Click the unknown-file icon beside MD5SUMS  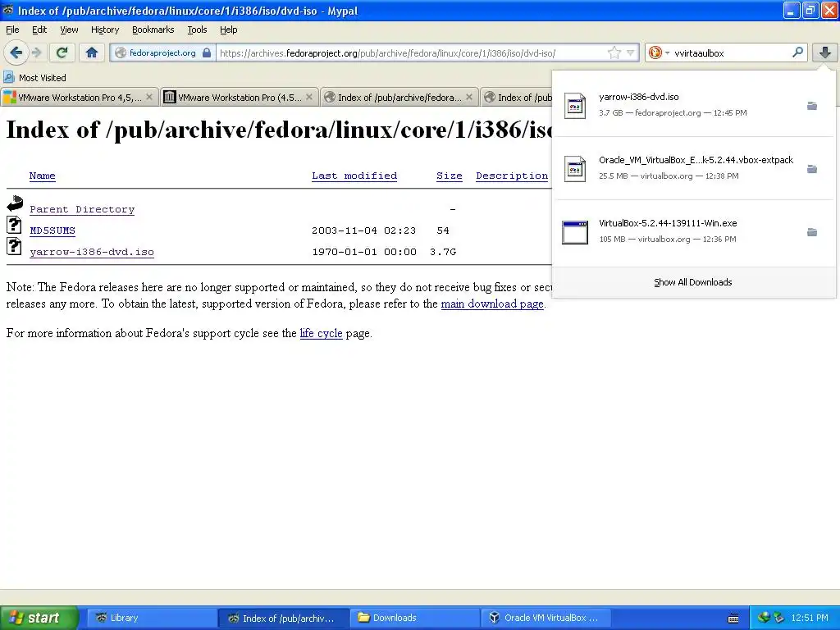point(15,225)
